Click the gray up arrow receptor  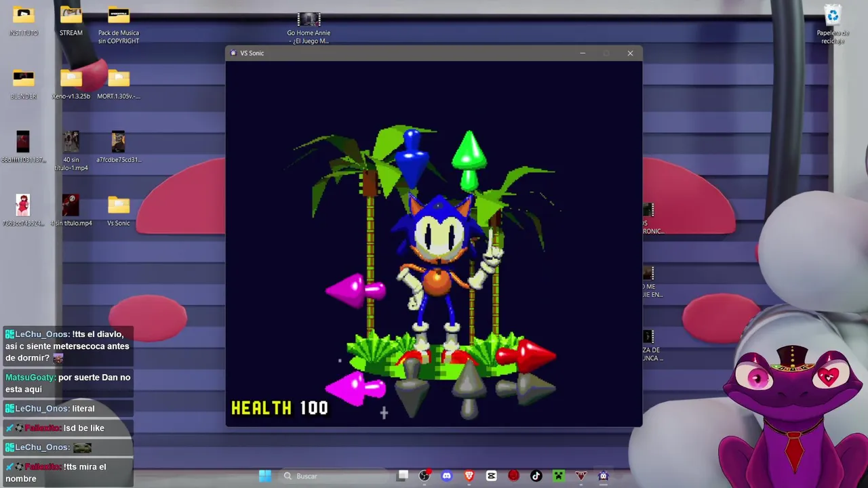[x=469, y=388]
